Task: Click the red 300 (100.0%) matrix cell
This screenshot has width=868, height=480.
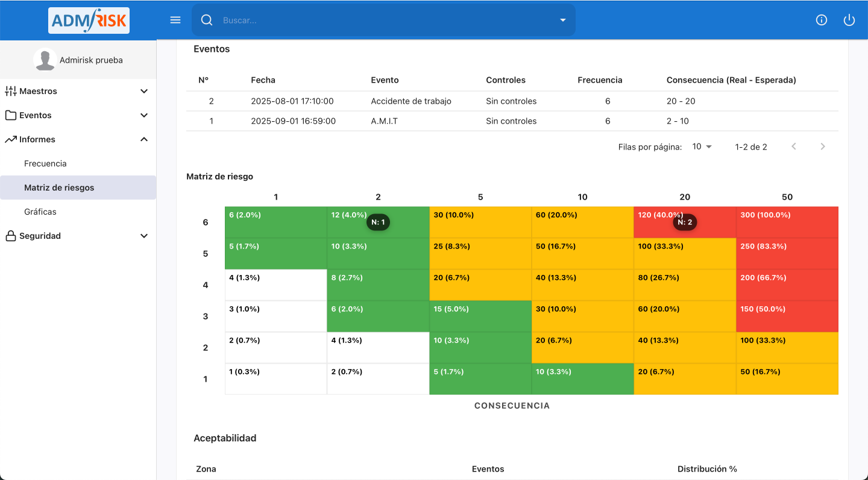Action: [x=787, y=222]
